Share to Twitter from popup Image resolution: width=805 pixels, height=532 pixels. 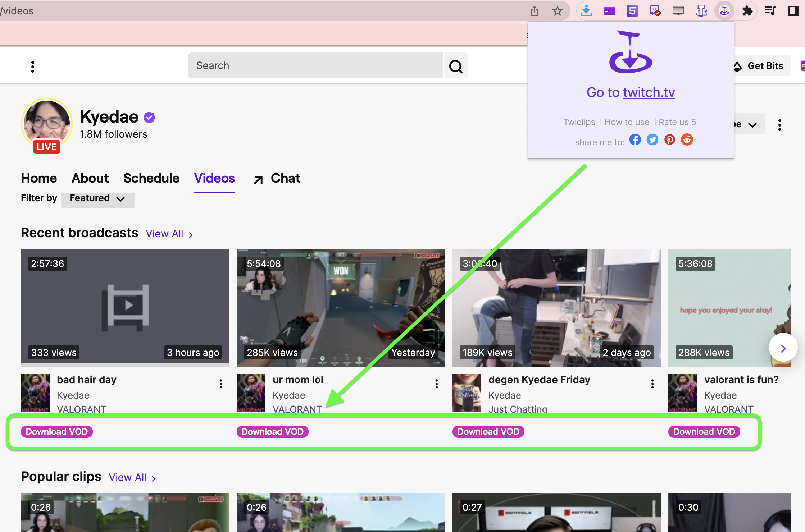[x=652, y=139]
